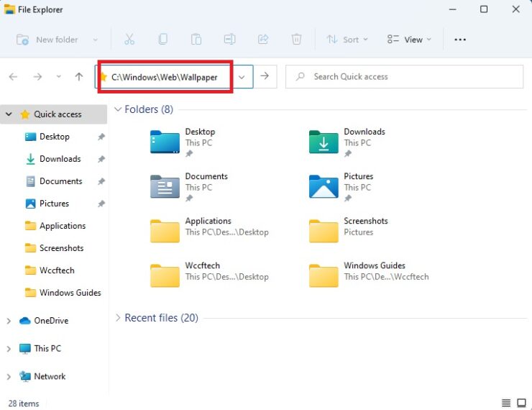Select Network in the navigation pane
This screenshot has width=532, height=410.
(50, 376)
